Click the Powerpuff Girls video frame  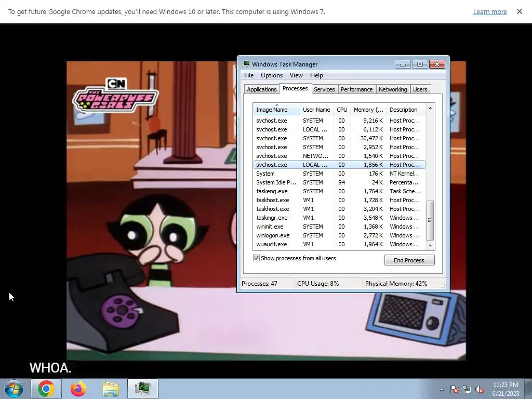153,210
